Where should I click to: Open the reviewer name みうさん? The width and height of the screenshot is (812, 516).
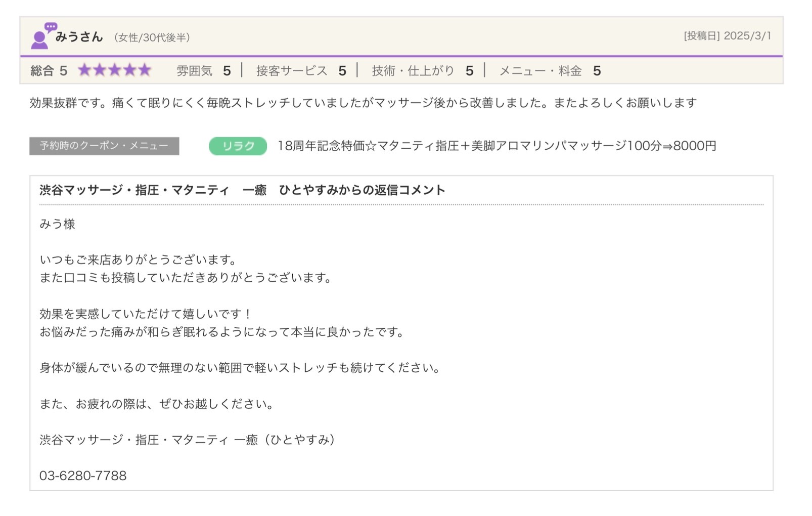79,37
